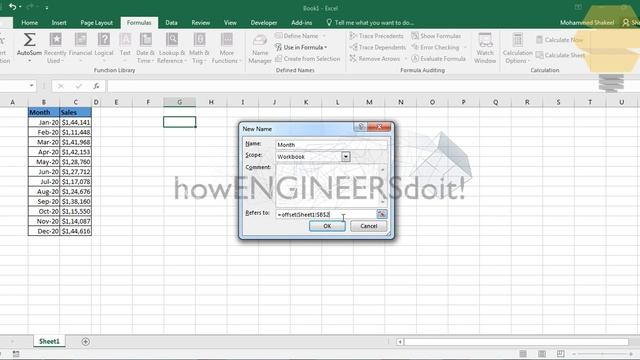Open Lookup & Reference functions
This screenshot has height=360, width=640.
point(172,48)
